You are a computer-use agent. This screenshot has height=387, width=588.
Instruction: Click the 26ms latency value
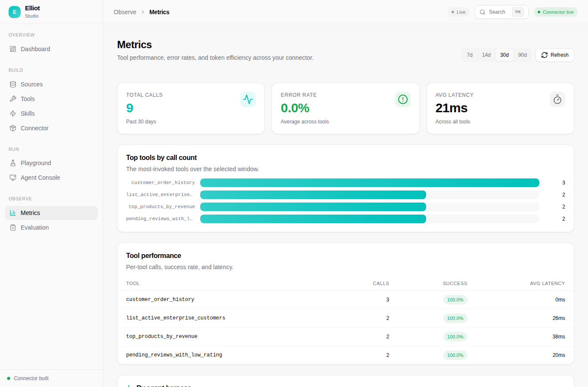(x=559, y=318)
